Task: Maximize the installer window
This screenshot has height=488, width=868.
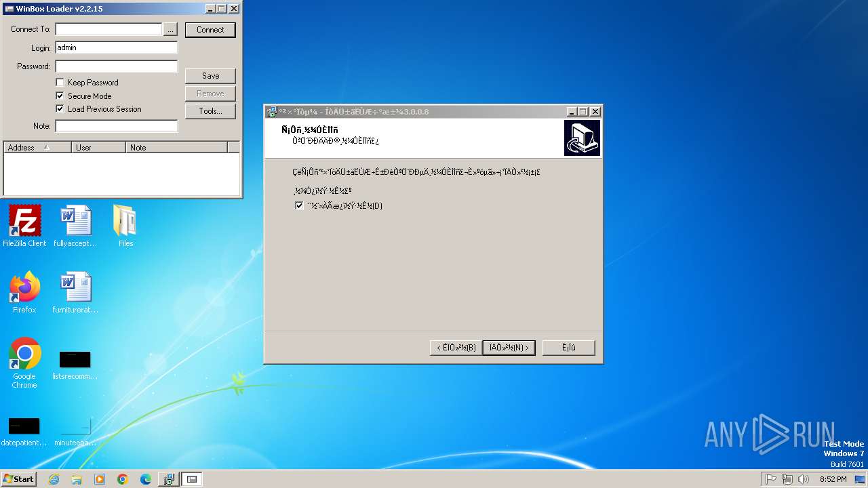Action: tap(583, 112)
